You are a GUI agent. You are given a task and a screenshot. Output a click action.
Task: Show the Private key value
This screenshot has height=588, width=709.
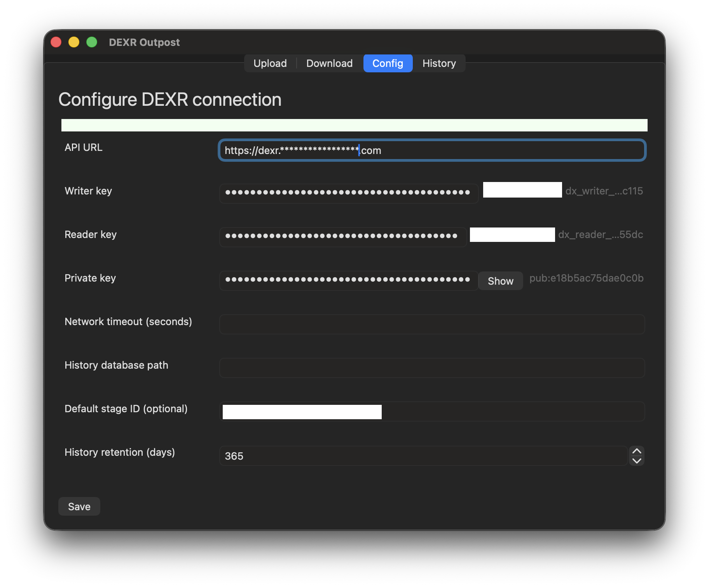tap(500, 281)
